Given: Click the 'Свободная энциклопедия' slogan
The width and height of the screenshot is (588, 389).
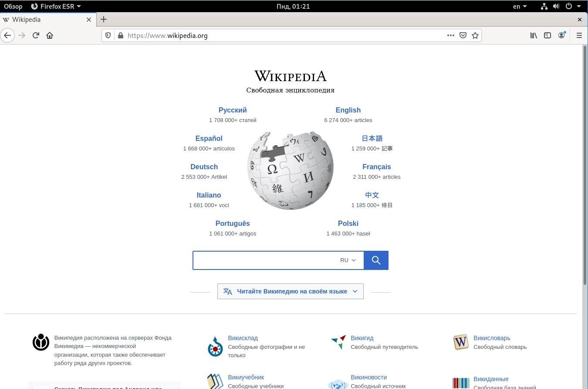Looking at the screenshot, I should tap(290, 90).
